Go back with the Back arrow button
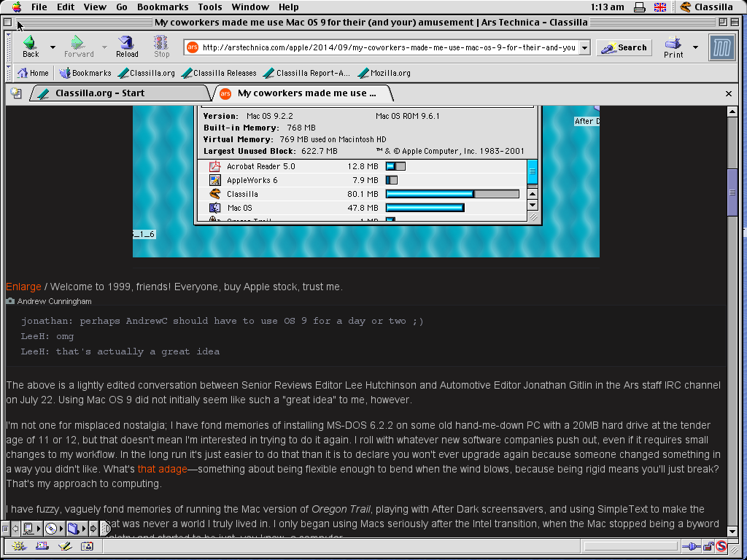The image size is (747, 560). [x=31, y=47]
